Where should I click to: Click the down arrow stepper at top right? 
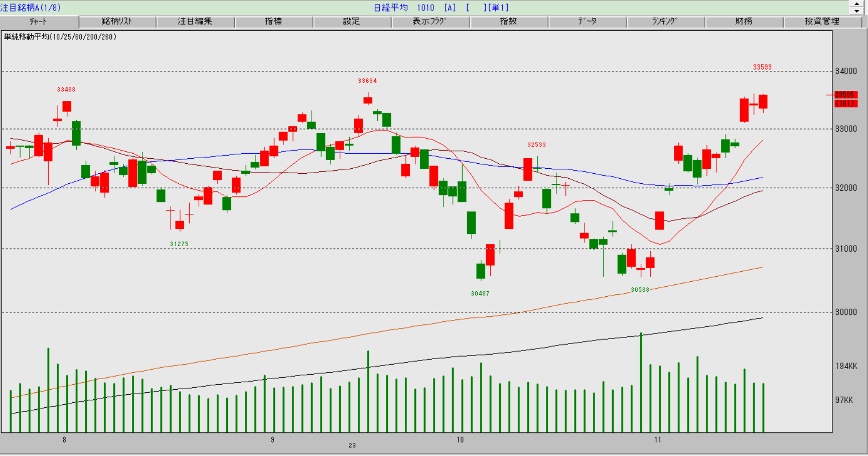pos(856,11)
